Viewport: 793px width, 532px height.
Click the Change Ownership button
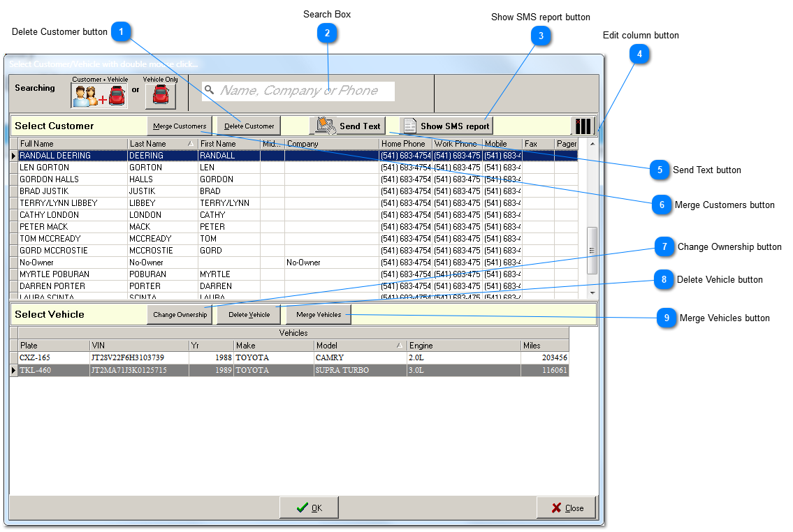click(x=180, y=315)
